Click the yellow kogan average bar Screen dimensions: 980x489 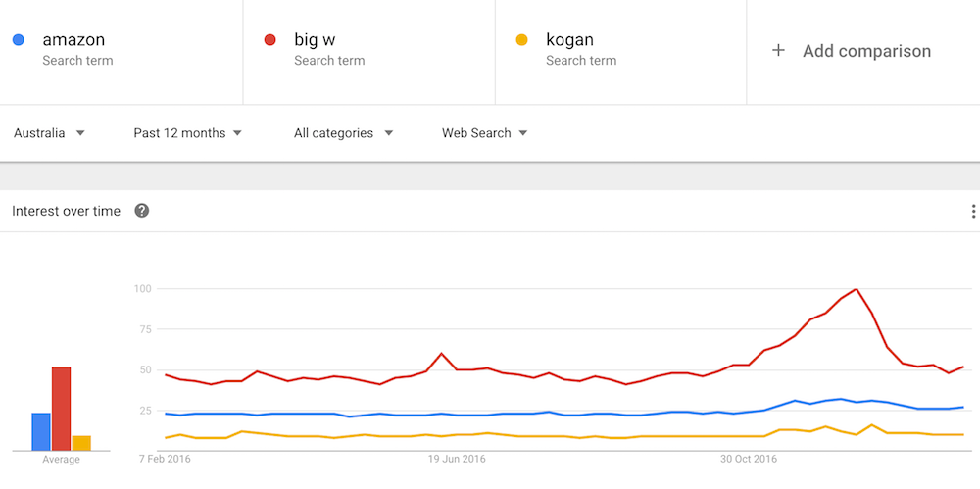(81, 443)
